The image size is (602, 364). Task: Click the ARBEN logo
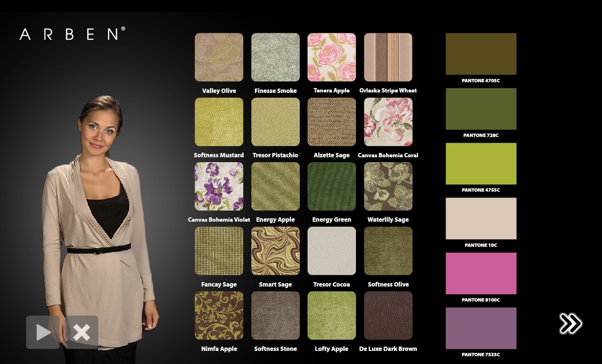click(72, 34)
